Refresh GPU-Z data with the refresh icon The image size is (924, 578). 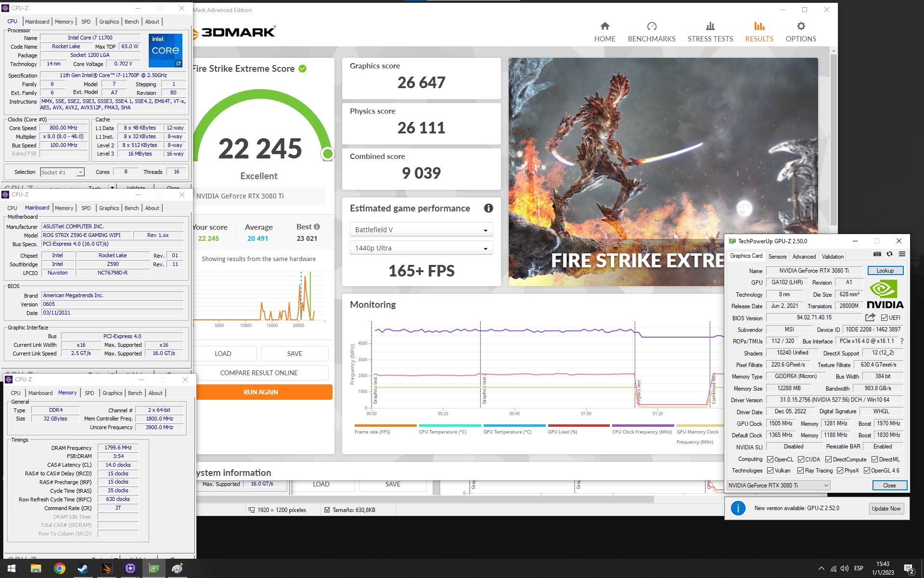[x=889, y=254]
